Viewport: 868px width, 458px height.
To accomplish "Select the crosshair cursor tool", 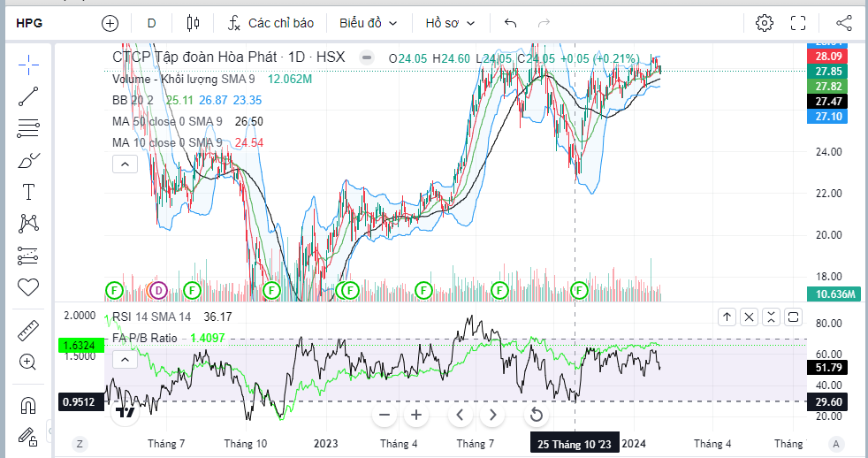I will click(x=28, y=65).
